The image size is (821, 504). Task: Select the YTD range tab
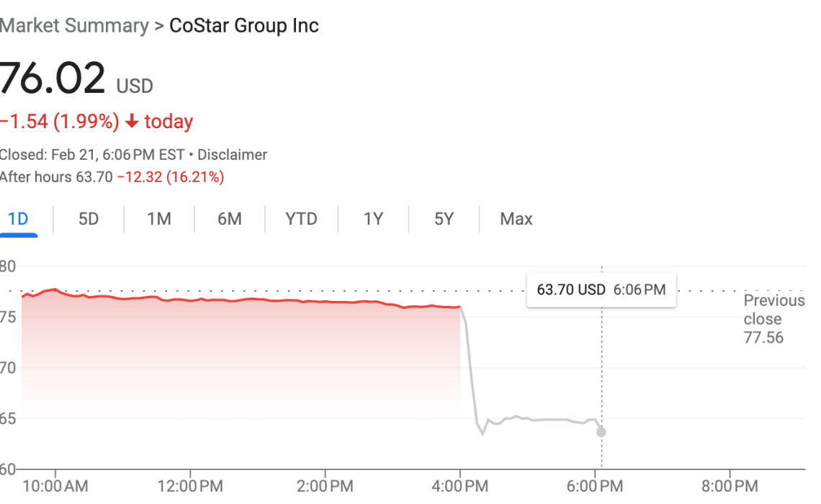point(301,219)
